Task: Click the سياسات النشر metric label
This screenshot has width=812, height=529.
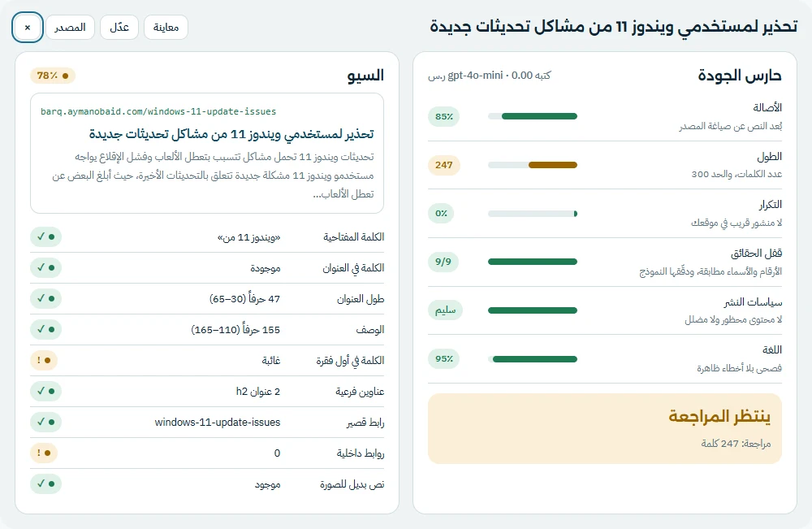Action: click(x=753, y=301)
